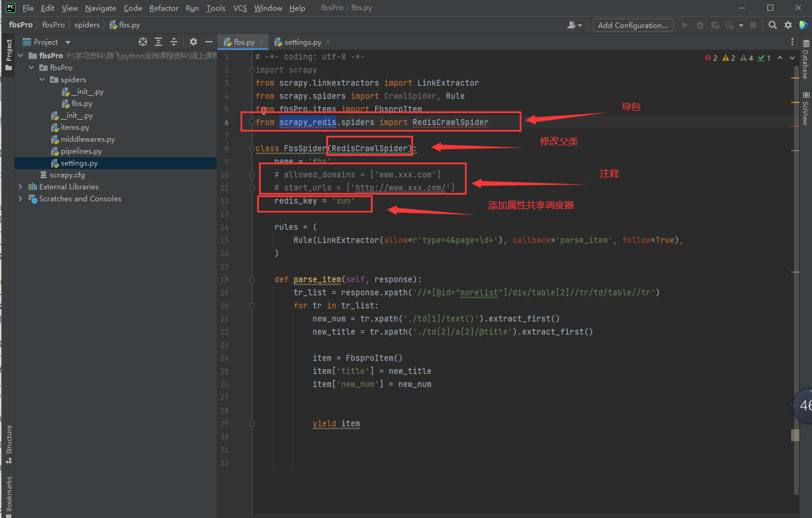Jump to next highlighted error arrow
This screenshot has width=812, height=518.
(792, 58)
